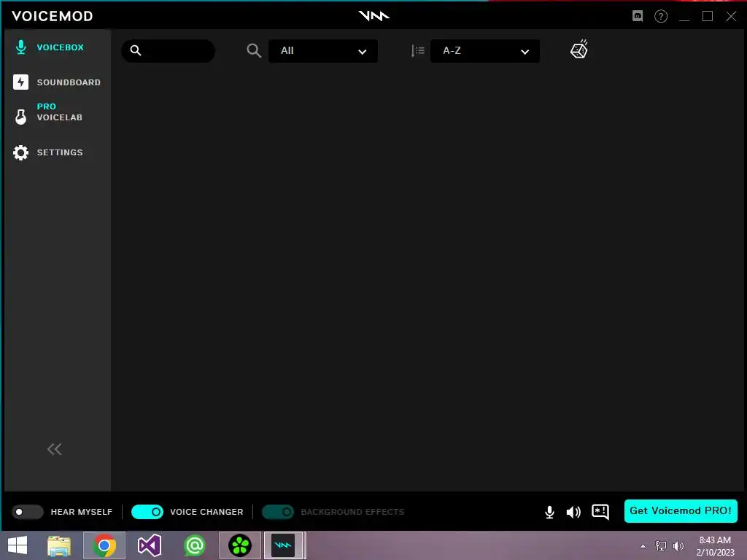Collapse the sidebar with double chevron
Image resolution: width=747 pixels, height=560 pixels.
pyautogui.click(x=54, y=449)
